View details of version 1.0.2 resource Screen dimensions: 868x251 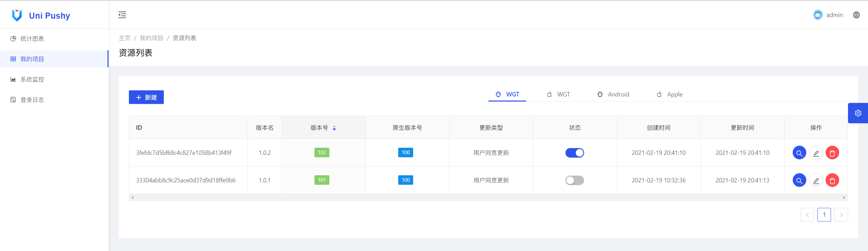tap(799, 153)
